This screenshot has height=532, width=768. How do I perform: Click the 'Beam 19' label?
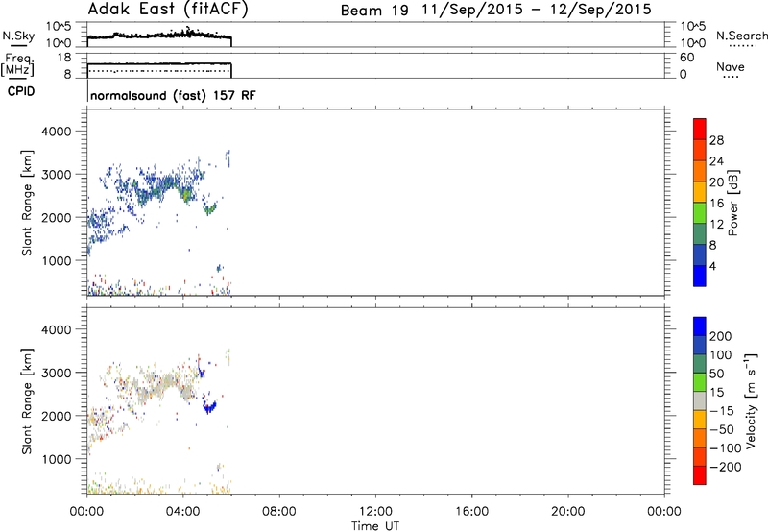(374, 11)
